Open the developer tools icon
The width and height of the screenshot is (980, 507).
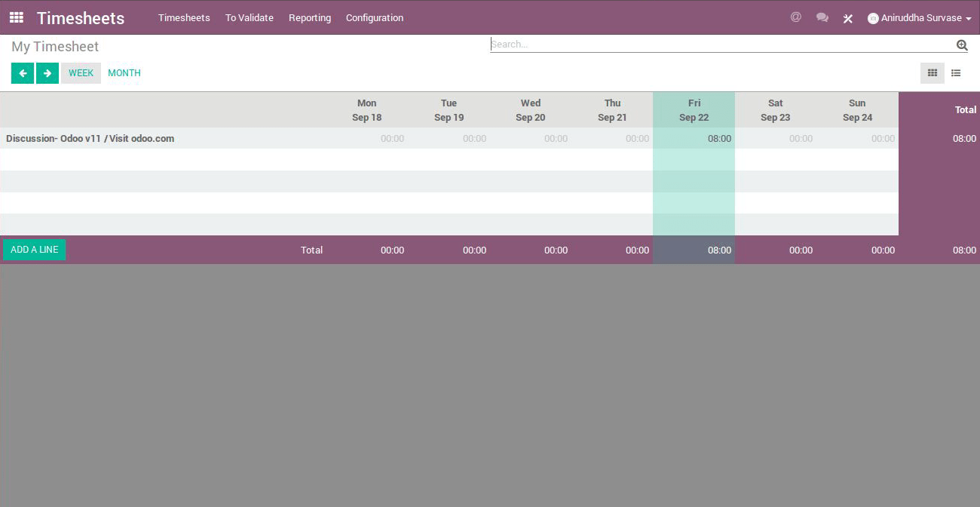[848, 18]
